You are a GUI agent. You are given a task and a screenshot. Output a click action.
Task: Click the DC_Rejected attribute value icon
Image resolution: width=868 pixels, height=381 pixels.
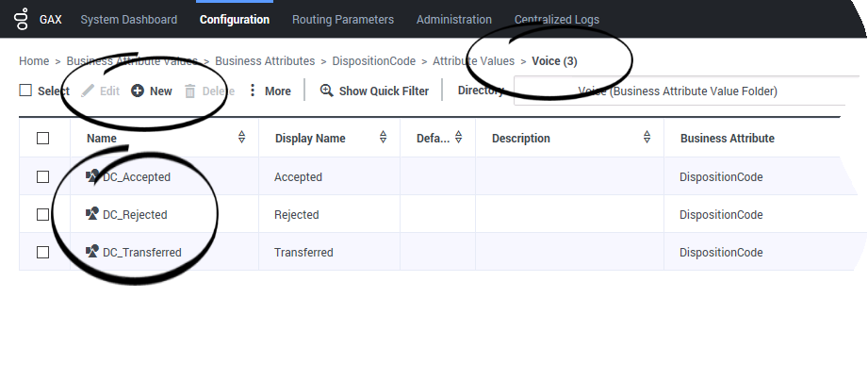coord(92,214)
